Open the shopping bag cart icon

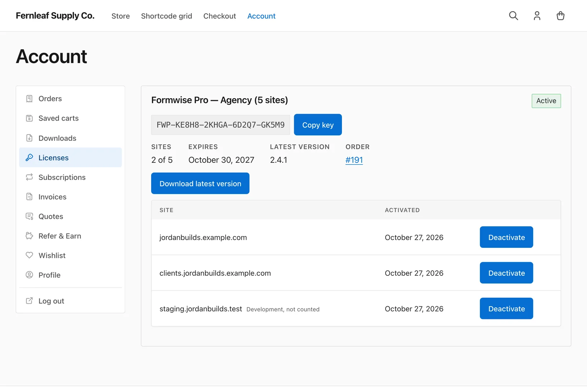tap(560, 16)
